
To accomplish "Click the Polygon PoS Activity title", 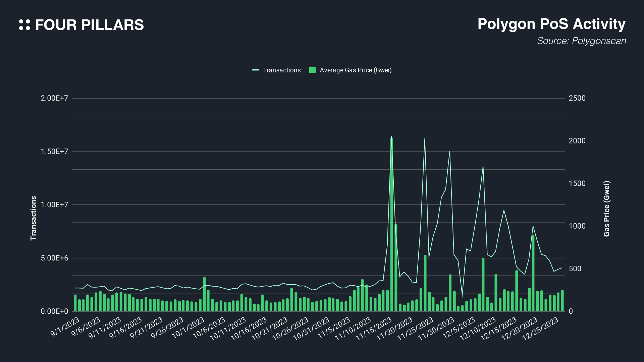I will coord(551,24).
